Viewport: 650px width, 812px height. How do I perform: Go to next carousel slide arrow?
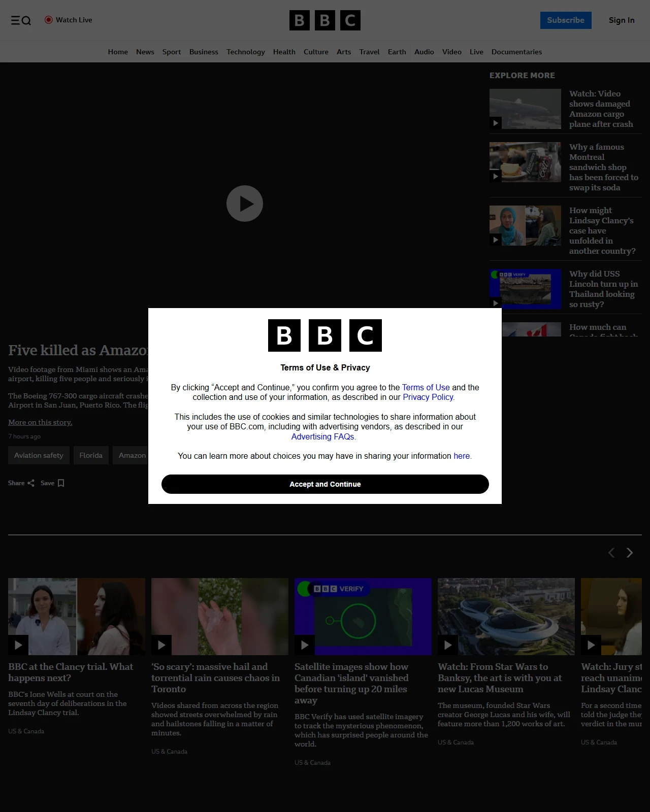(x=630, y=553)
